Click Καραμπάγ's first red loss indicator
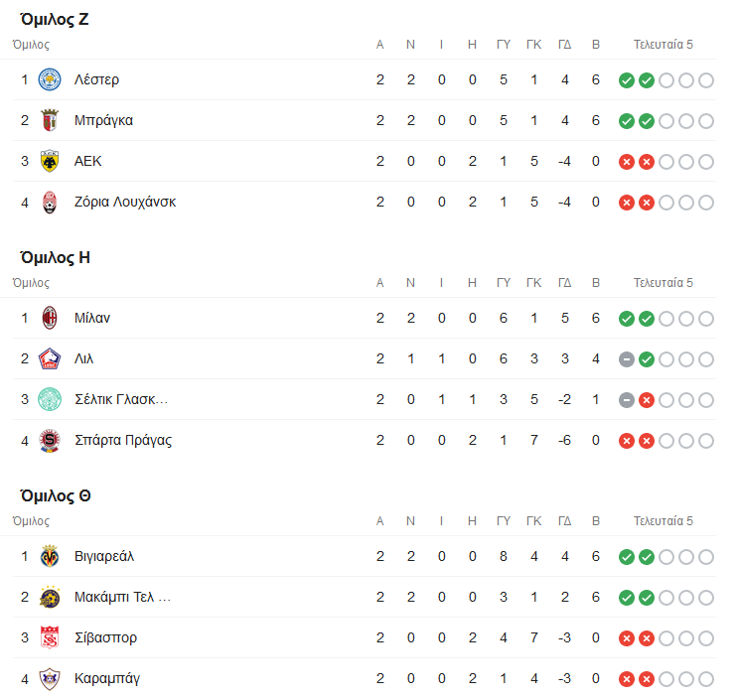This screenshot has height=700, width=738. point(626,678)
